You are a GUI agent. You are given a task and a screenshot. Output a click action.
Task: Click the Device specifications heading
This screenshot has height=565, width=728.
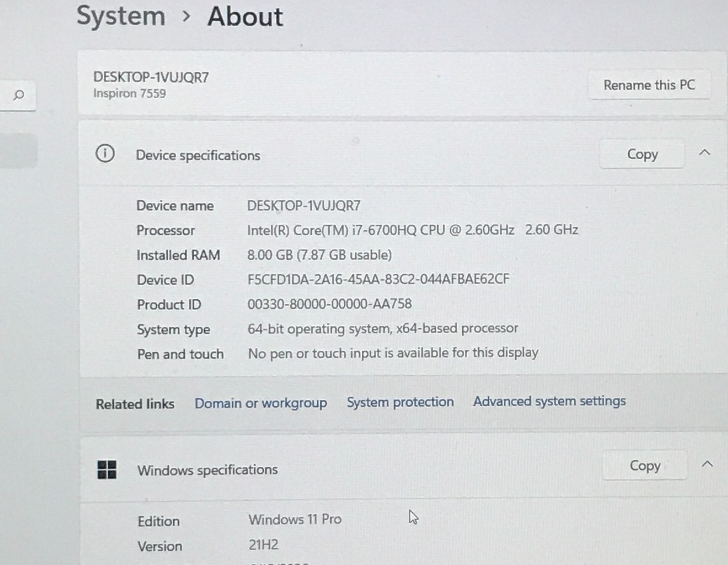pyautogui.click(x=198, y=155)
